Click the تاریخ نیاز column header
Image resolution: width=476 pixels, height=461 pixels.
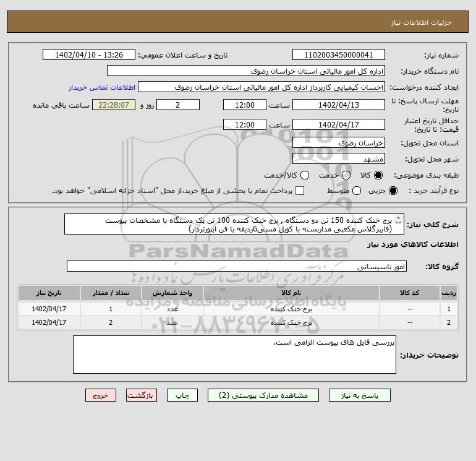click(x=49, y=293)
